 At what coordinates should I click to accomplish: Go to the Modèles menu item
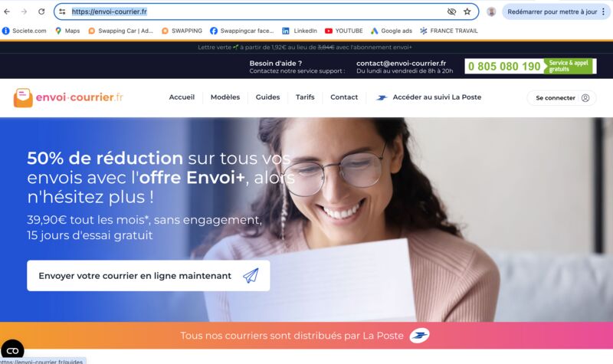click(x=225, y=97)
